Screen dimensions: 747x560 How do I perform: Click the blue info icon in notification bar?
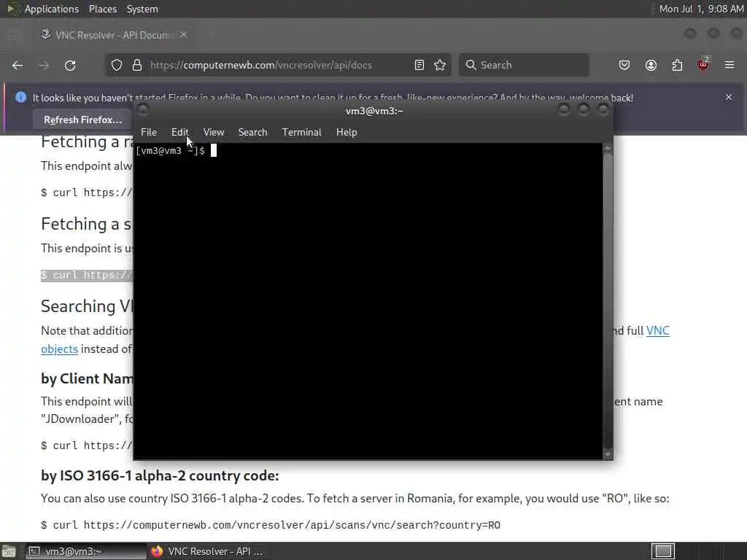(20, 97)
